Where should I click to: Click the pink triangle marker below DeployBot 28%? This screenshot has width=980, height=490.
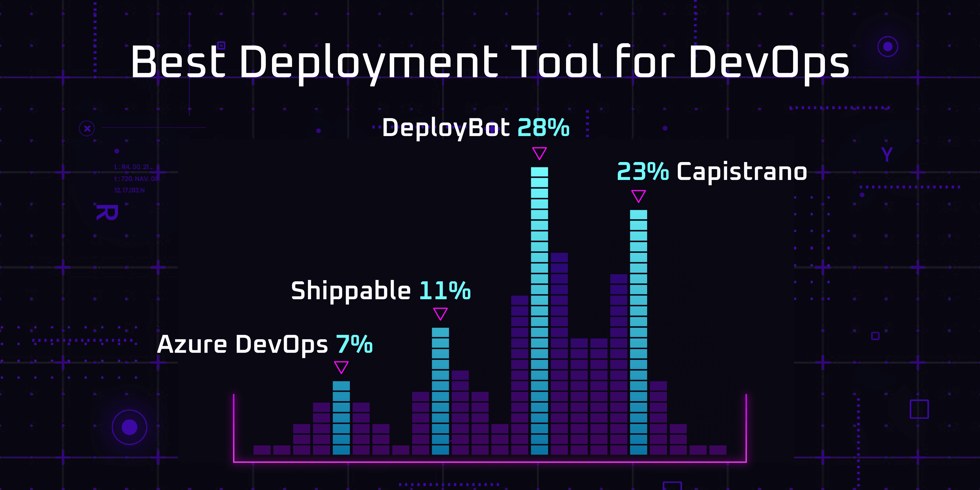click(539, 153)
